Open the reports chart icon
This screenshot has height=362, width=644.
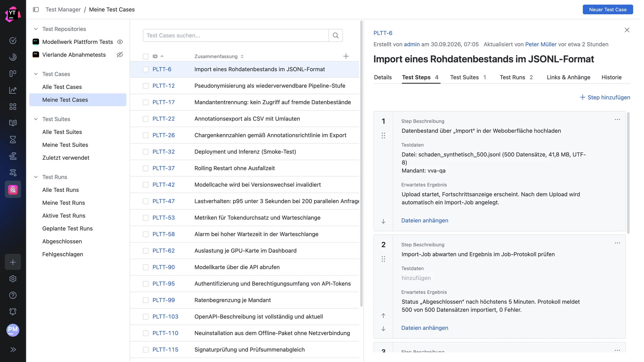click(13, 90)
